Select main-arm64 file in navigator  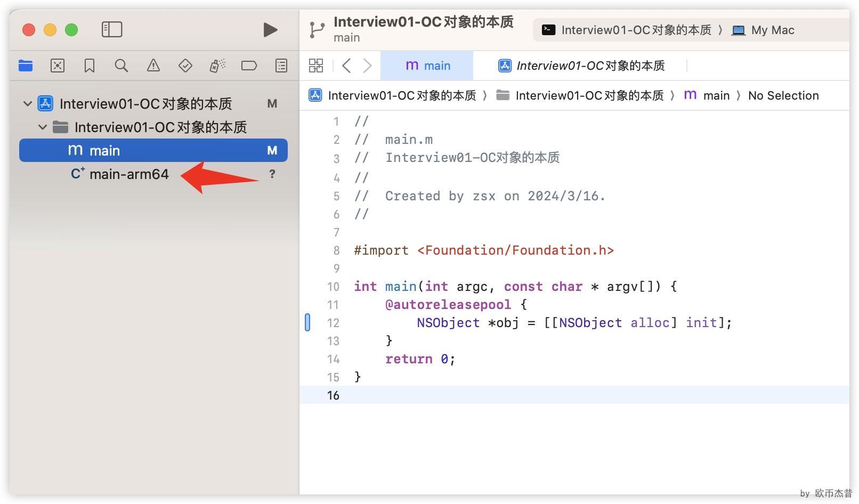click(x=129, y=174)
